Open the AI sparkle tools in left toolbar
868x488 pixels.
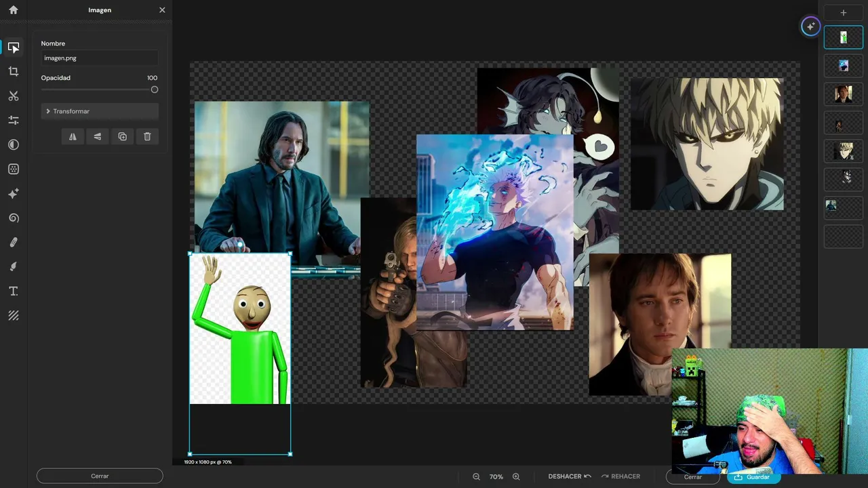[x=14, y=193]
